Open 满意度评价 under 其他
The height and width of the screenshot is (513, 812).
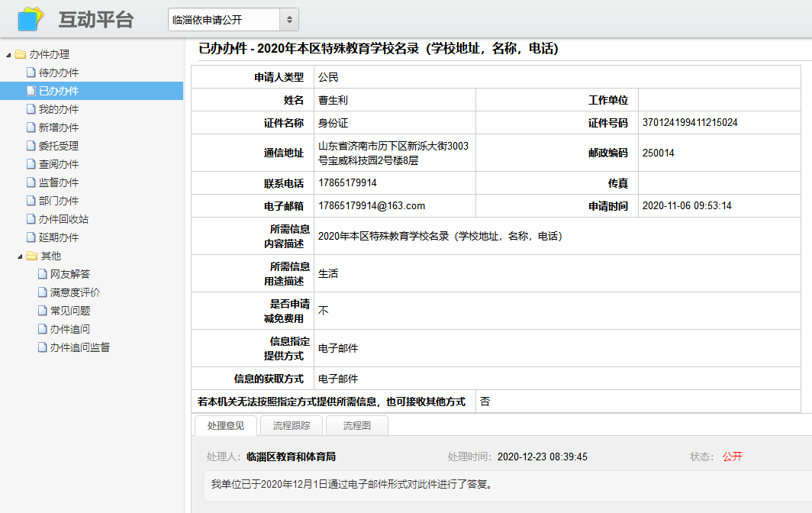point(75,292)
